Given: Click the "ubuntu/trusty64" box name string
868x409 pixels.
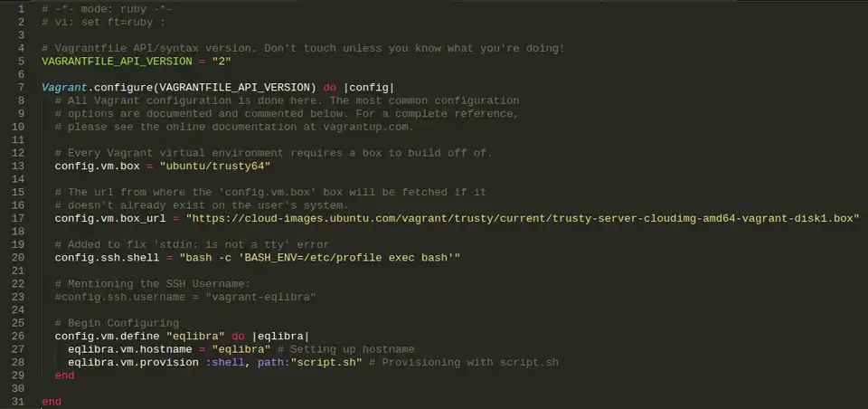Looking at the screenshot, I should 215,166.
